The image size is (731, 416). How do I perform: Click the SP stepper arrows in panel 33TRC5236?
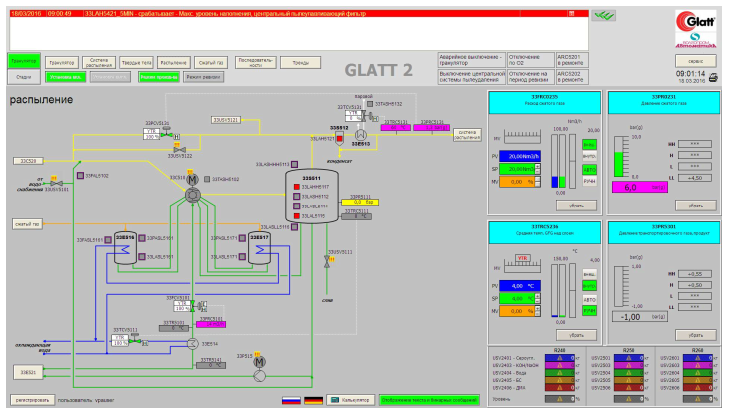click(538, 298)
